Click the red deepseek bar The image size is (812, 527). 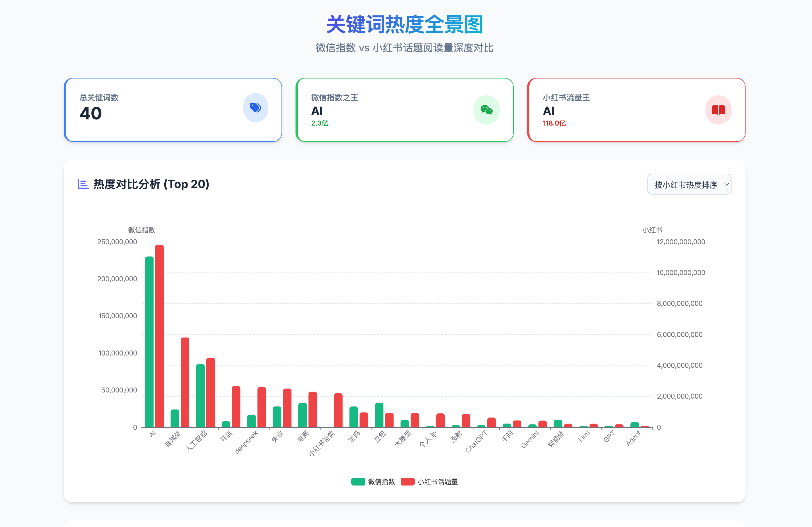[x=261, y=407]
